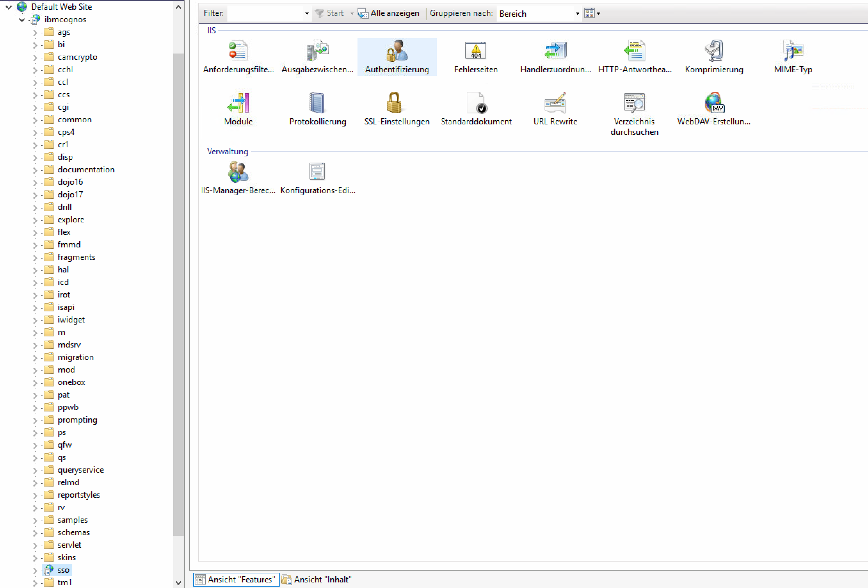Switch to Ansicht "Features" tab
This screenshot has width=868, height=588.
(x=236, y=579)
